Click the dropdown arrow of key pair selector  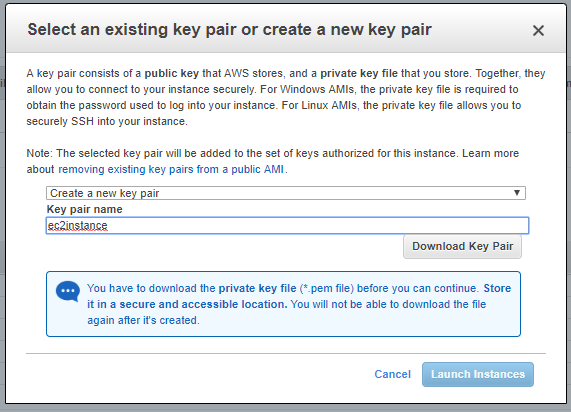(516, 193)
